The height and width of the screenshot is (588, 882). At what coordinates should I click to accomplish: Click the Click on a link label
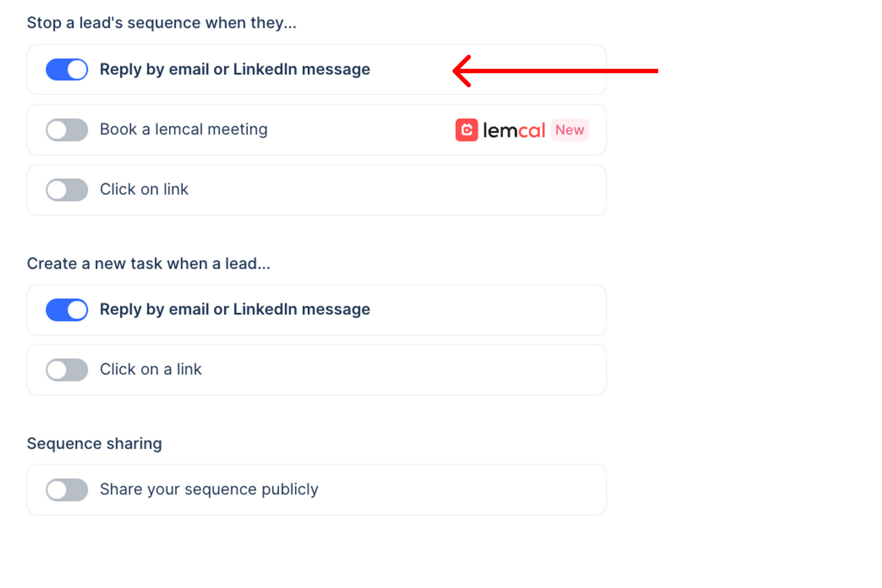pyautogui.click(x=150, y=369)
